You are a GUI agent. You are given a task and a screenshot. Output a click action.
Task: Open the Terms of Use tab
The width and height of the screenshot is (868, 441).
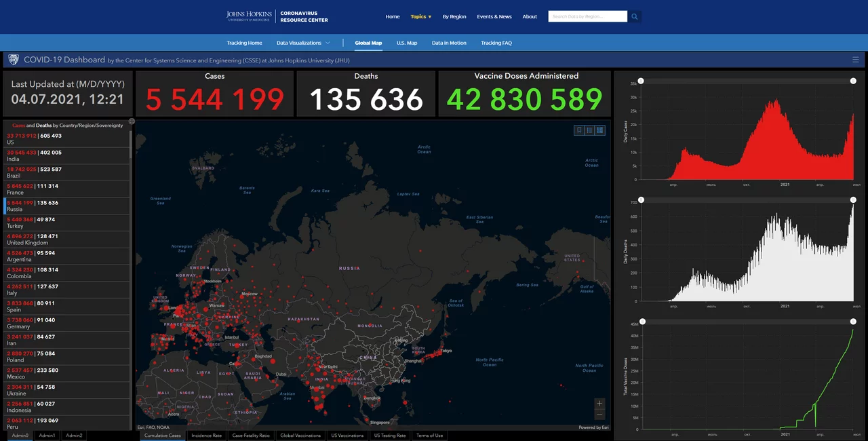pos(429,436)
